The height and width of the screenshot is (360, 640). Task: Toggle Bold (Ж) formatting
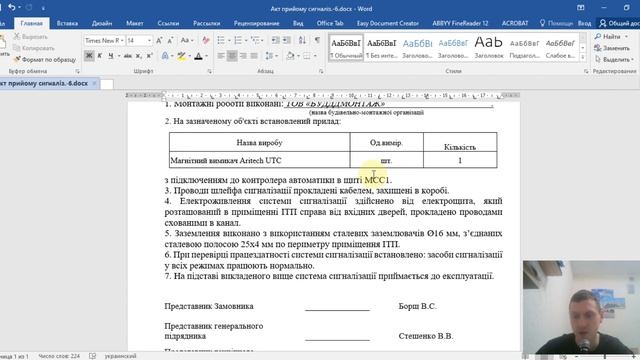89,56
